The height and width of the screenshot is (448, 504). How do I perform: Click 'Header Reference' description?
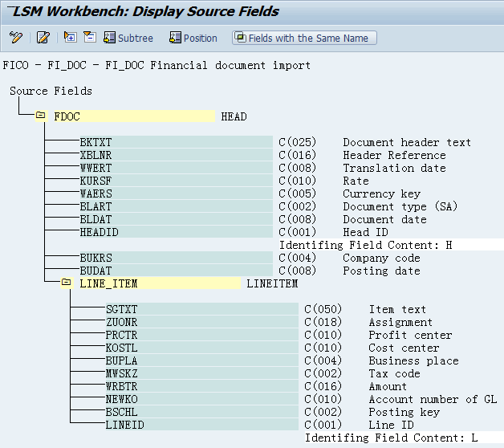click(394, 155)
